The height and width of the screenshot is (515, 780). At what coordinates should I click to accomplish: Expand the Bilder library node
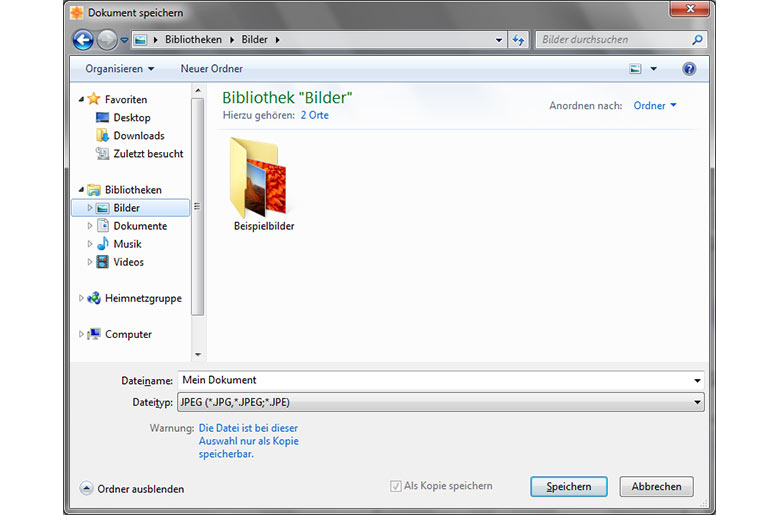(x=90, y=207)
